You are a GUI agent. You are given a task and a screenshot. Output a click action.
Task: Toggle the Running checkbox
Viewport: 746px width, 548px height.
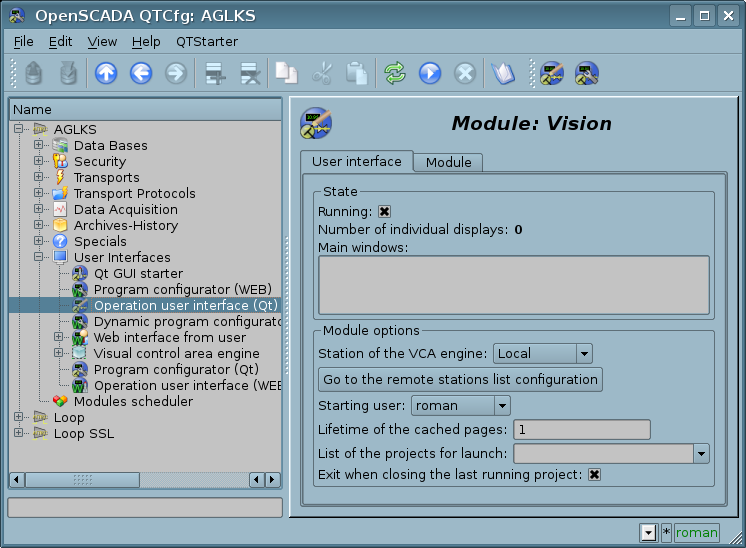tap(384, 211)
